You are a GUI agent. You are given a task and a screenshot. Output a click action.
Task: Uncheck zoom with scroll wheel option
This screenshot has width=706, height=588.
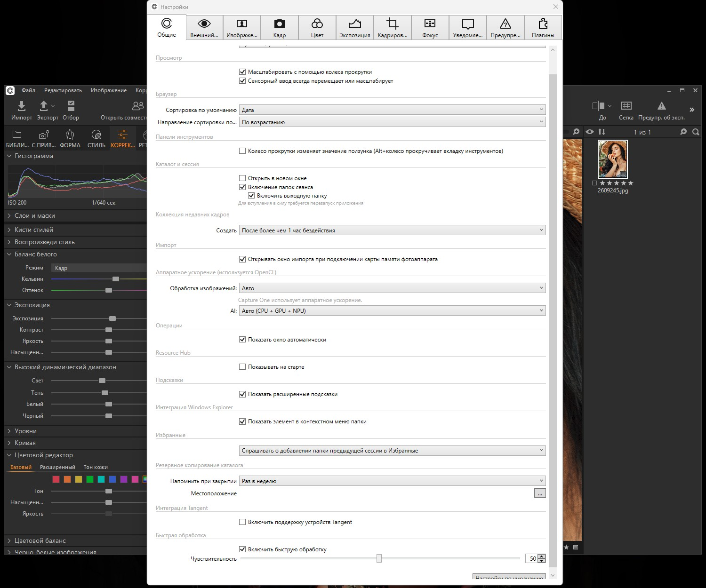[x=242, y=72]
